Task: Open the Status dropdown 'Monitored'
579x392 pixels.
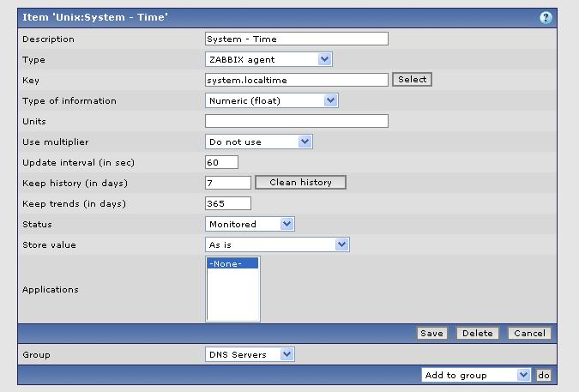Action: (x=250, y=224)
